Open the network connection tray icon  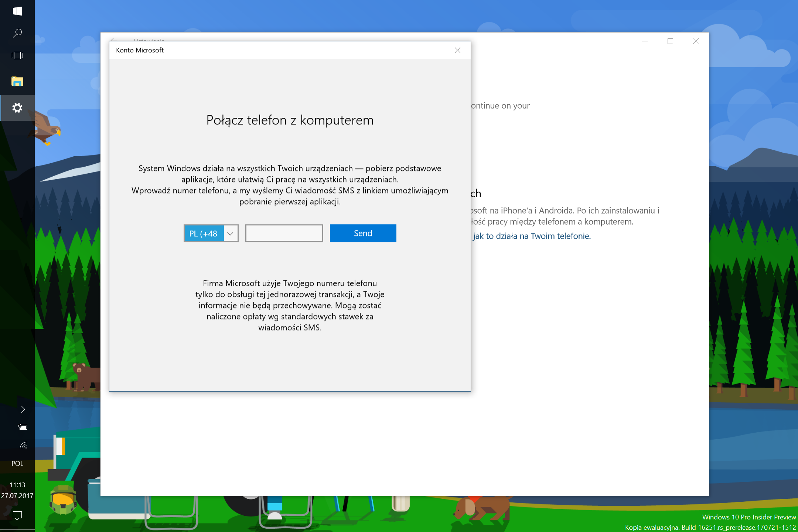coord(23,445)
